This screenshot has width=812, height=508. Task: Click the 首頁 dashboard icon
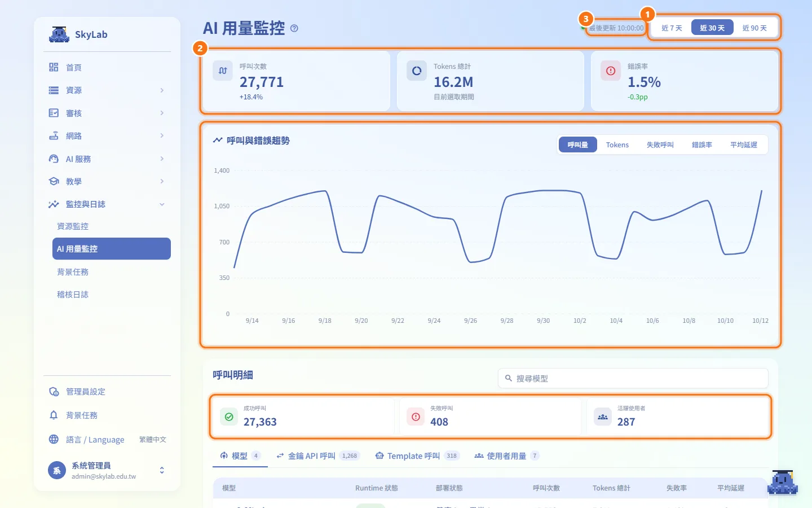pos(54,67)
